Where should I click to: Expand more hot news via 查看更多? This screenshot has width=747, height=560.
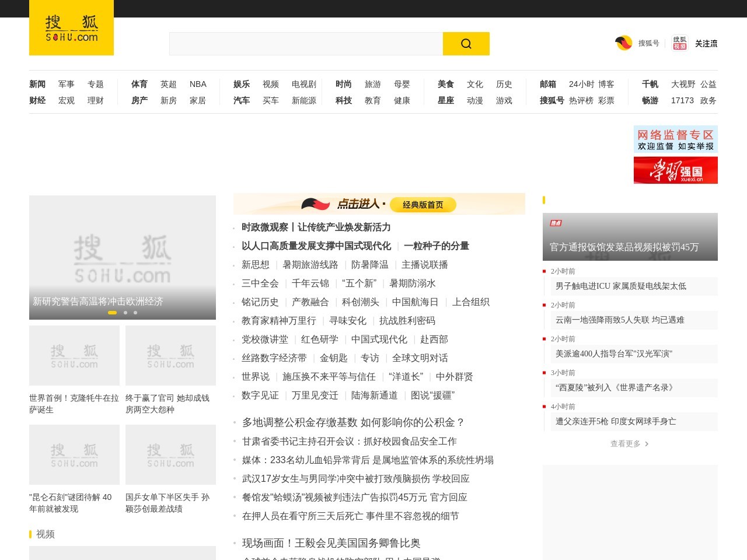[628, 443]
